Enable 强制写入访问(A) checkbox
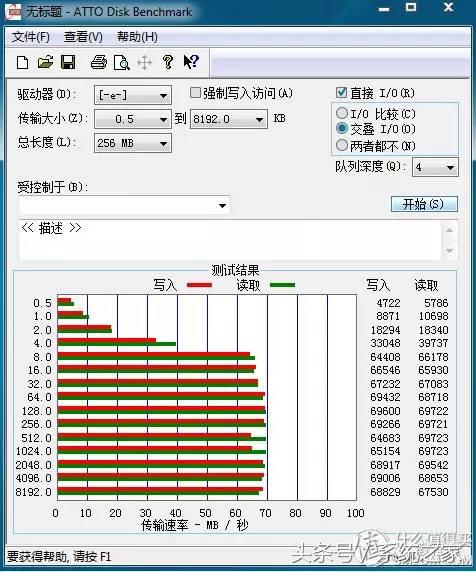Viewport: 476px width, 572px height. (195, 93)
